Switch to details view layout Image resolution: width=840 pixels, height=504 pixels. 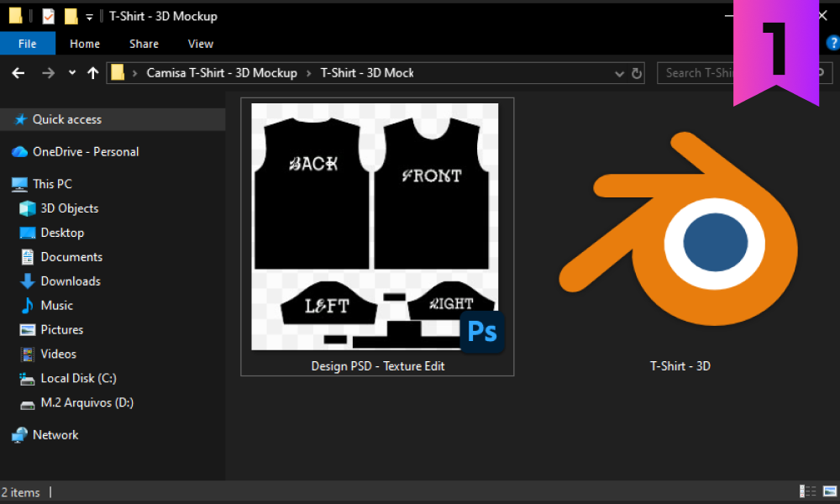(x=807, y=491)
